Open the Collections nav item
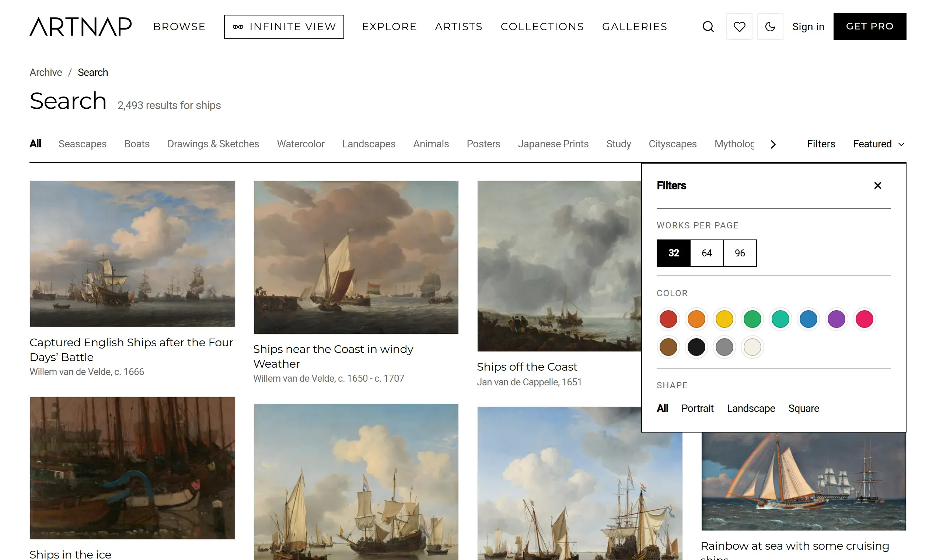 (542, 27)
